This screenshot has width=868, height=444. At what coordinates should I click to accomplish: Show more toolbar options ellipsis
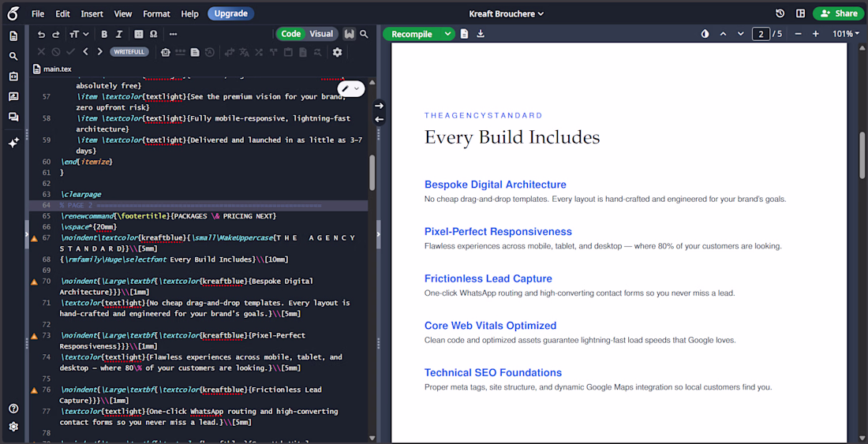tap(174, 34)
